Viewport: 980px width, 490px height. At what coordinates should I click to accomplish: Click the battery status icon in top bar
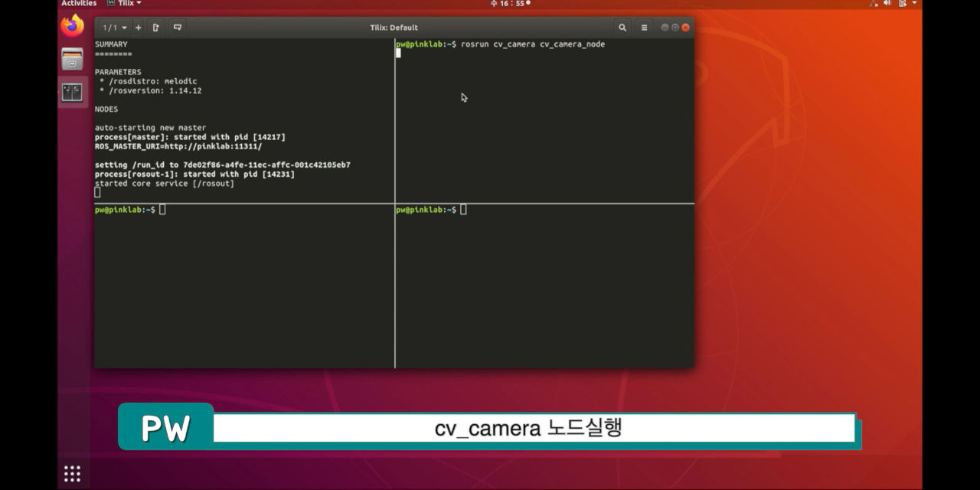902,3
